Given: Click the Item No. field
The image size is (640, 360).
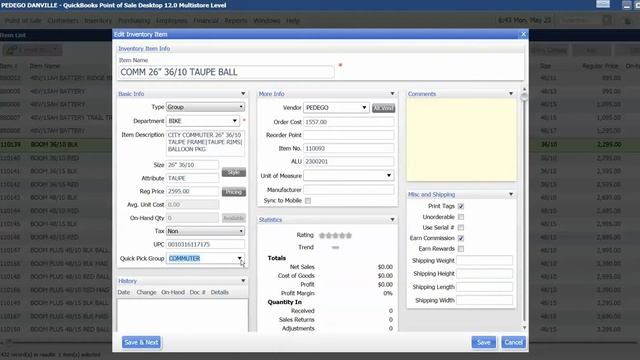Looking at the screenshot, I should 349,149.
